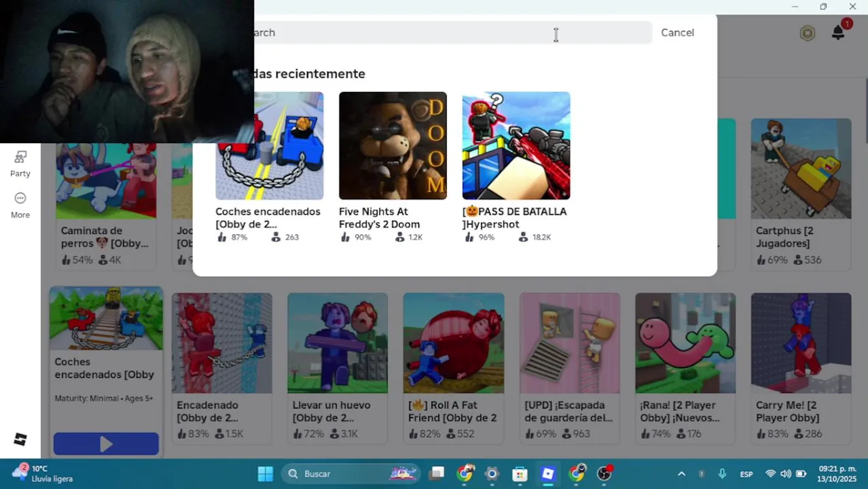The height and width of the screenshot is (489, 868).
Task: Open the Wi-Fi network tray icon
Action: 770,474
